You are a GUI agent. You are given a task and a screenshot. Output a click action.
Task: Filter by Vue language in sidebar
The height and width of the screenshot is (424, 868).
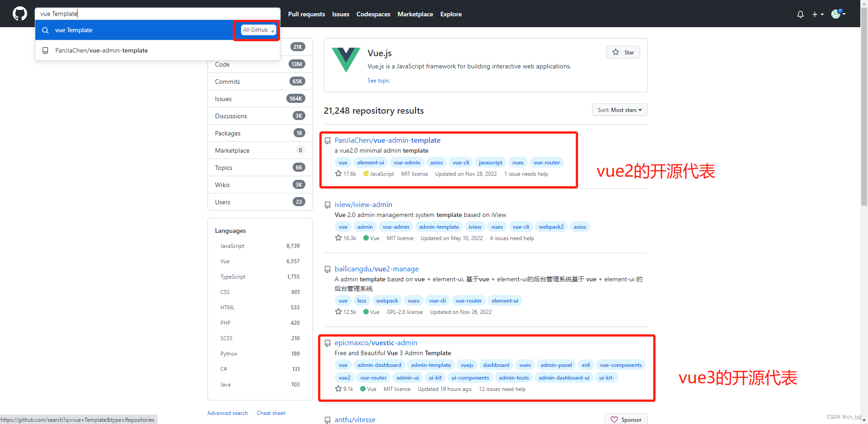260,261
